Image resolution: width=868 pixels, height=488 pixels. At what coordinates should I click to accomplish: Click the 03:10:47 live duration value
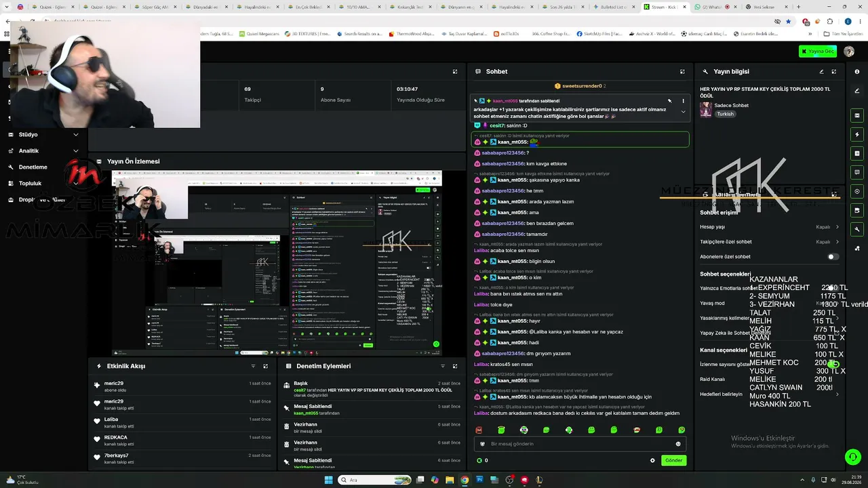point(407,89)
